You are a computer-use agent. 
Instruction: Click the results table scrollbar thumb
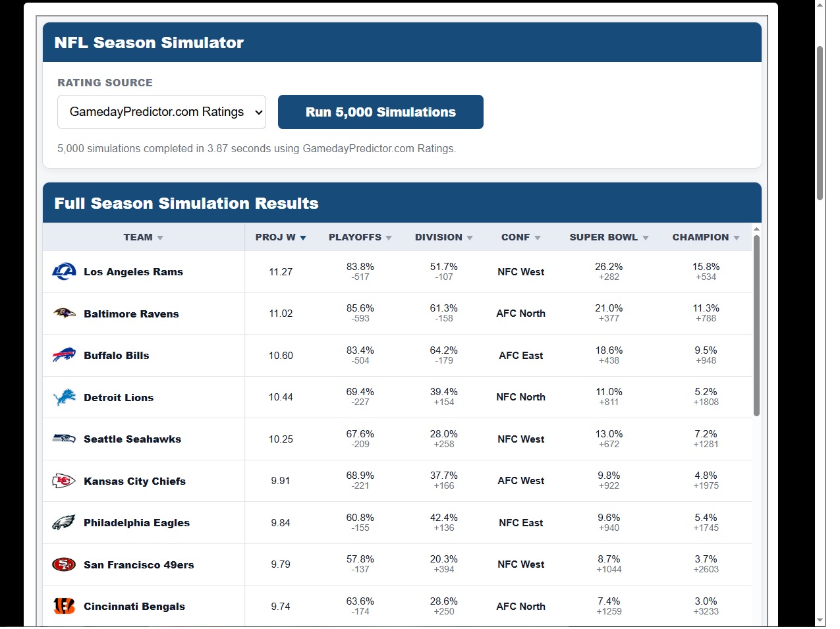pos(757,325)
